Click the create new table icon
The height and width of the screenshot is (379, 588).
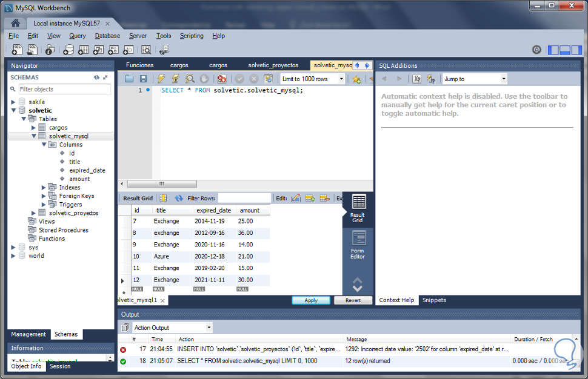pyautogui.click(x=83, y=50)
